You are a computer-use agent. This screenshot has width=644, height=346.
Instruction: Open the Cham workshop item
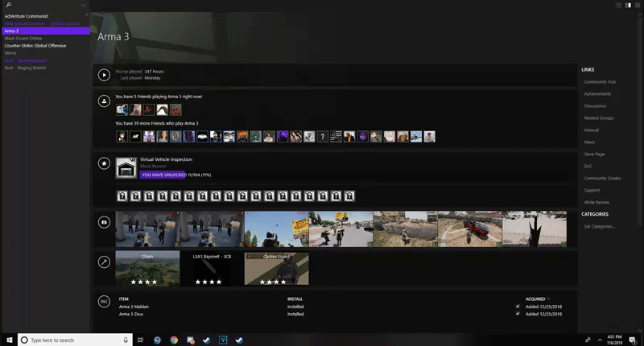[147, 269]
